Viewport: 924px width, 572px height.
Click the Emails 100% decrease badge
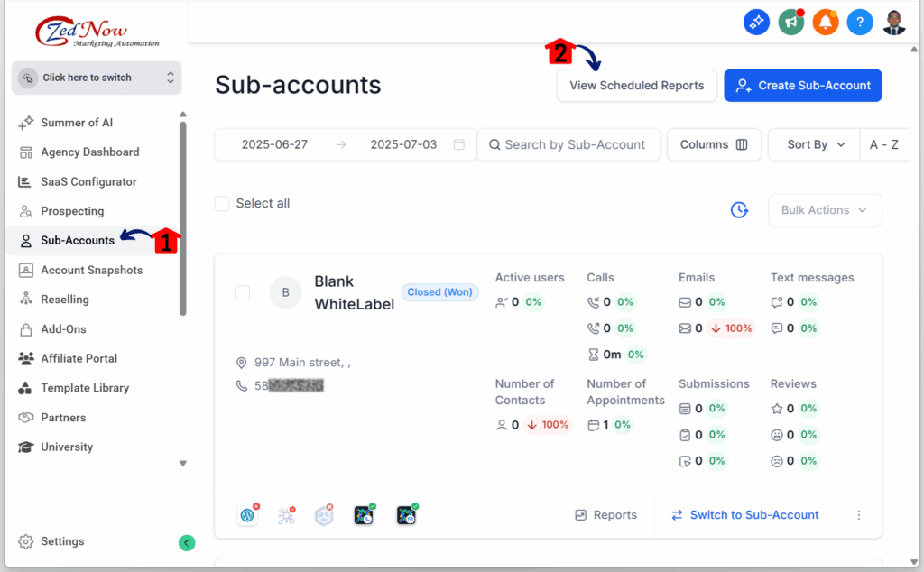(x=732, y=328)
